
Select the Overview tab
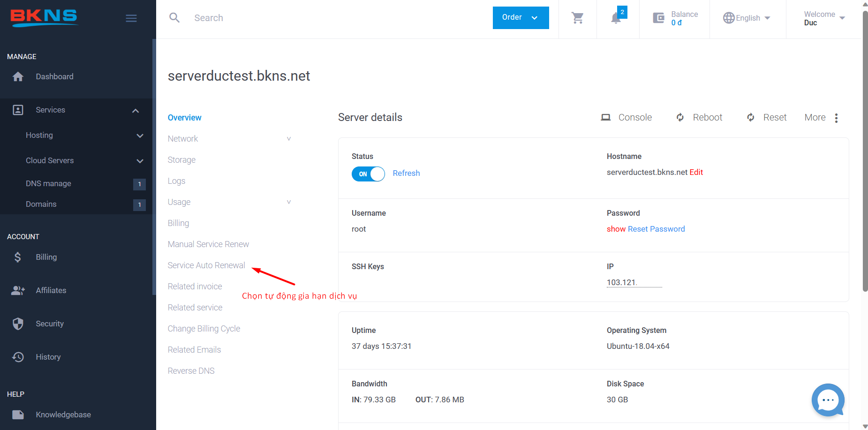(184, 118)
